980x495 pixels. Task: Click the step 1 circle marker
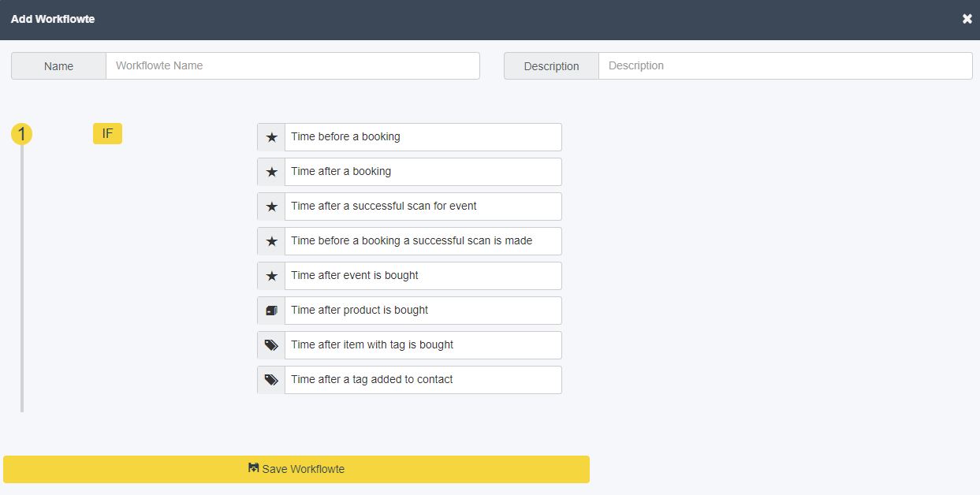point(21,135)
